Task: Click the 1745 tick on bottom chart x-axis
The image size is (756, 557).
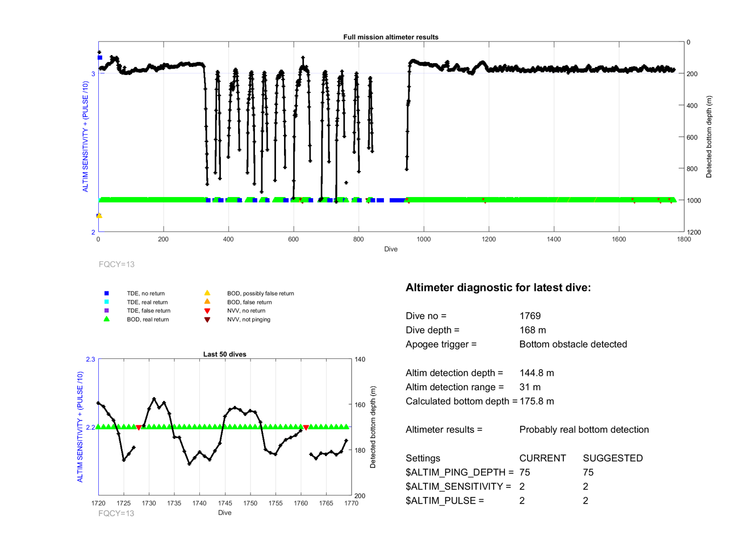Action: pos(225,503)
